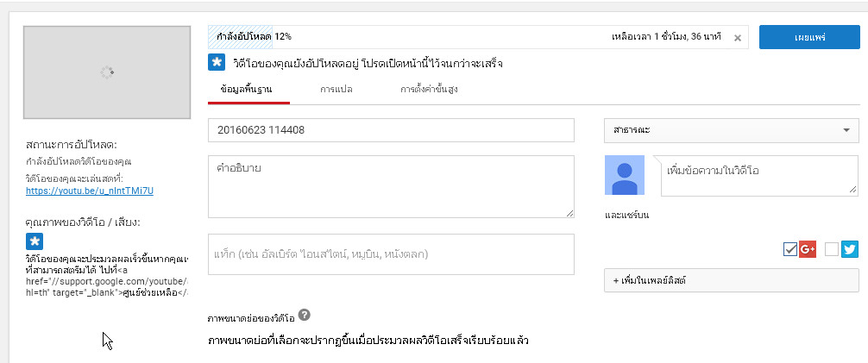Click the star icon under video quality section
Viewport: 868px width, 363px height.
tap(35, 241)
